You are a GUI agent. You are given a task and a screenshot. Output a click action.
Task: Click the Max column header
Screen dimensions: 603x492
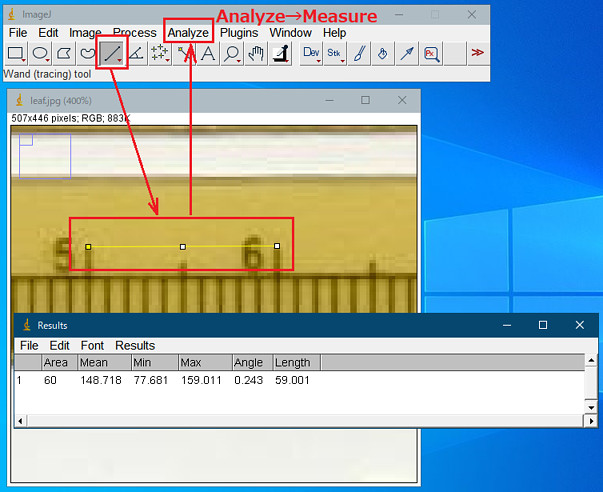[x=206, y=363]
